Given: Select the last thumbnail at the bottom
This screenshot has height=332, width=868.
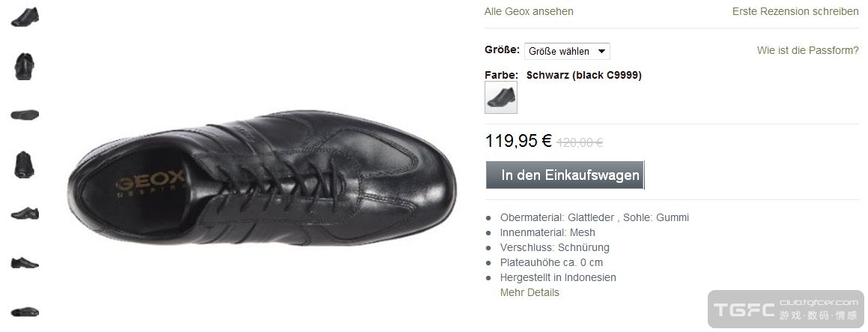Looking at the screenshot, I should coord(25,312).
